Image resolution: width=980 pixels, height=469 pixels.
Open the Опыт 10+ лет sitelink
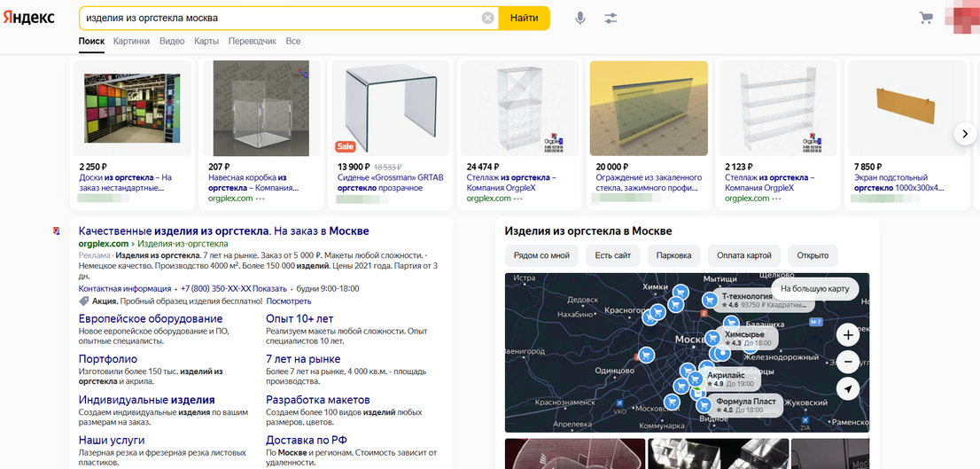[x=300, y=319]
